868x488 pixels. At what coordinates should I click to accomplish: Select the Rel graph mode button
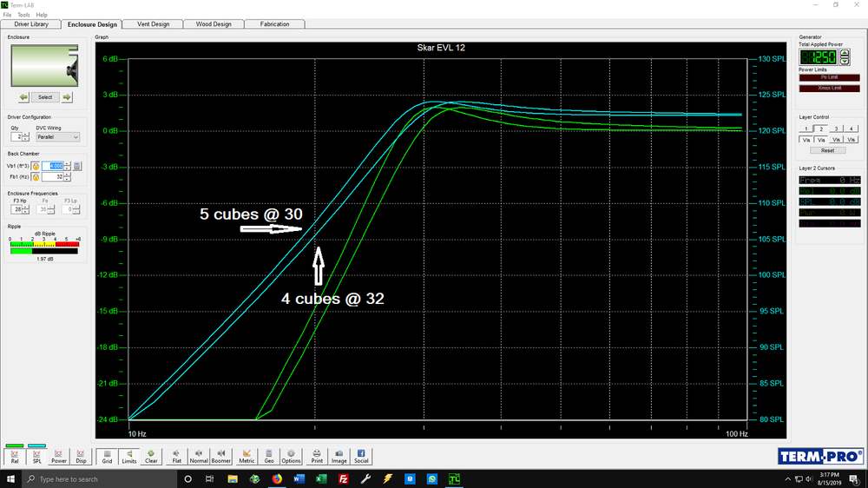pos(15,457)
